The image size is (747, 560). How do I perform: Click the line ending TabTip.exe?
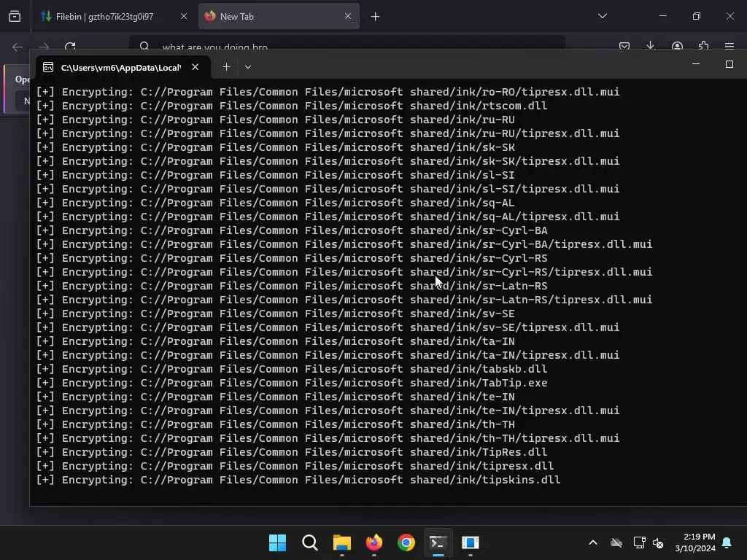292,383
